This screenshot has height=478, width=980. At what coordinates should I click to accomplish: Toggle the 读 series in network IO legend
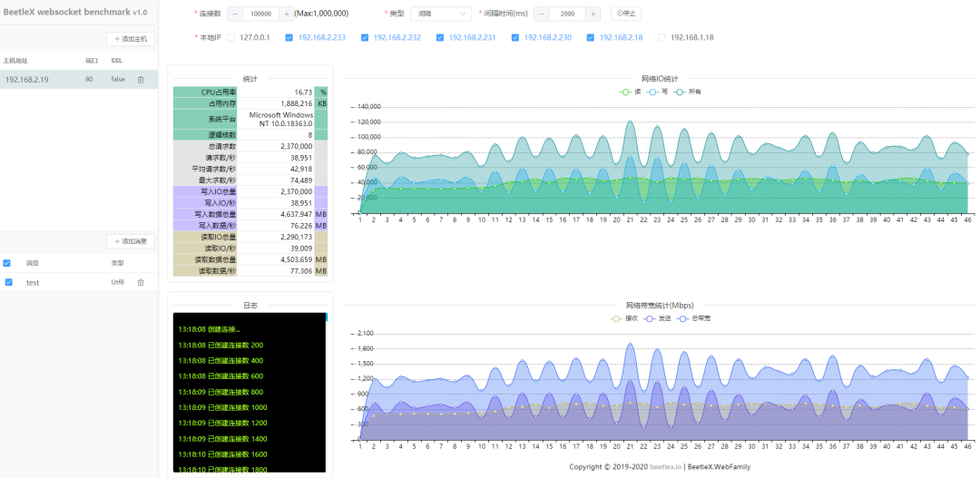point(630,92)
